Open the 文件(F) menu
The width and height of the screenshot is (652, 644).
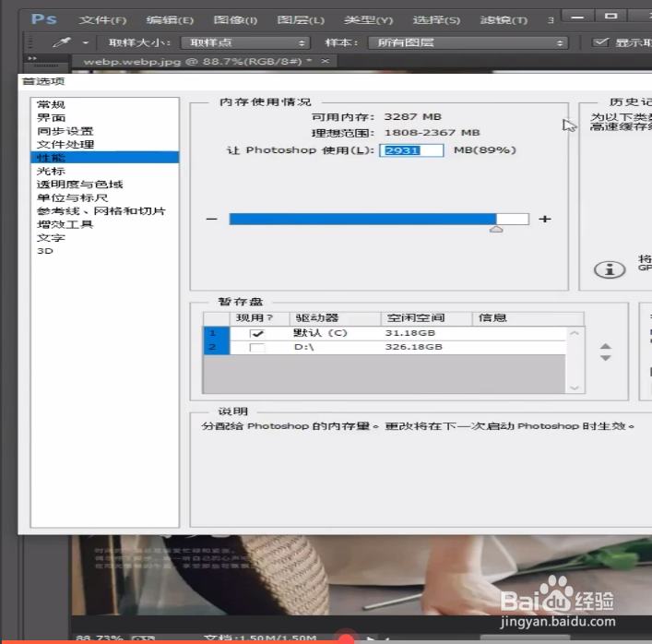point(102,20)
